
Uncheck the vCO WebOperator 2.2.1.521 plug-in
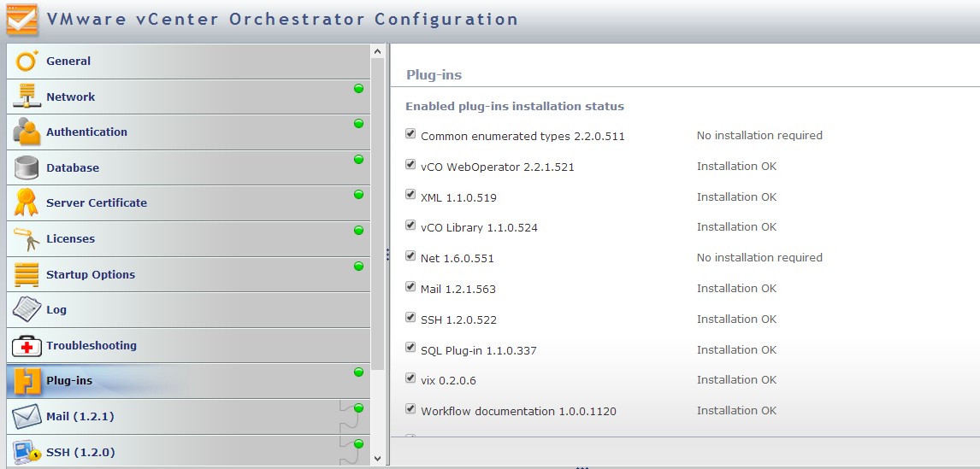click(x=410, y=165)
